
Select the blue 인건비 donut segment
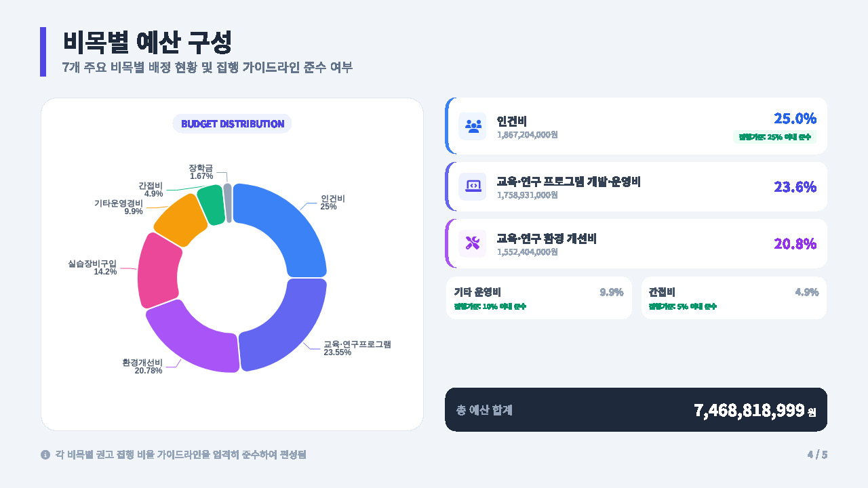pos(285,224)
